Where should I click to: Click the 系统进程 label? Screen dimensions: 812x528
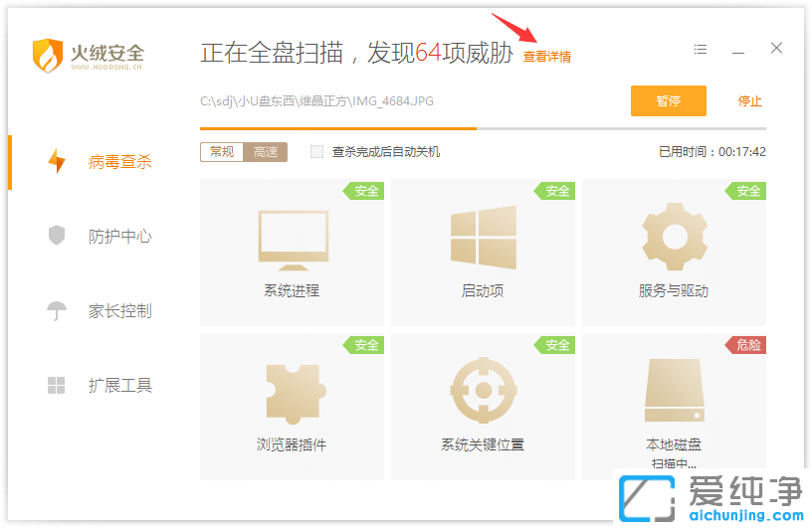(x=292, y=291)
